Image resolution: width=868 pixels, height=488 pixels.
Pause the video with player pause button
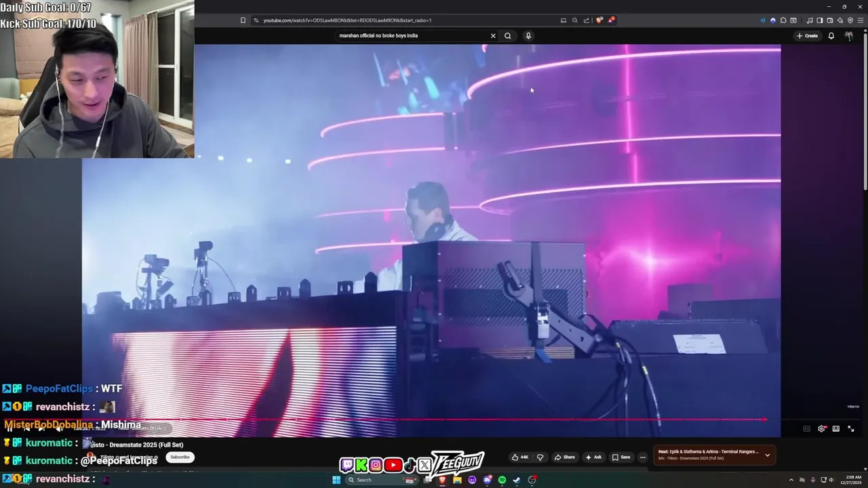9,428
